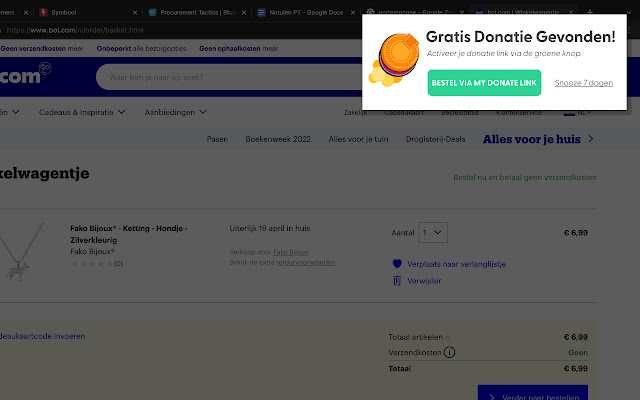The height and width of the screenshot is (400, 640).
Task: Click 'Uiterlijk 19 april in huis' text
Action: pos(269,229)
